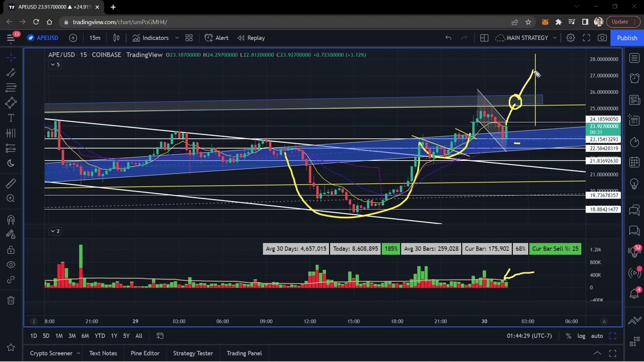Image resolution: width=644 pixels, height=362 pixels.
Task: Start bar Replay mode
Action: pos(251,38)
